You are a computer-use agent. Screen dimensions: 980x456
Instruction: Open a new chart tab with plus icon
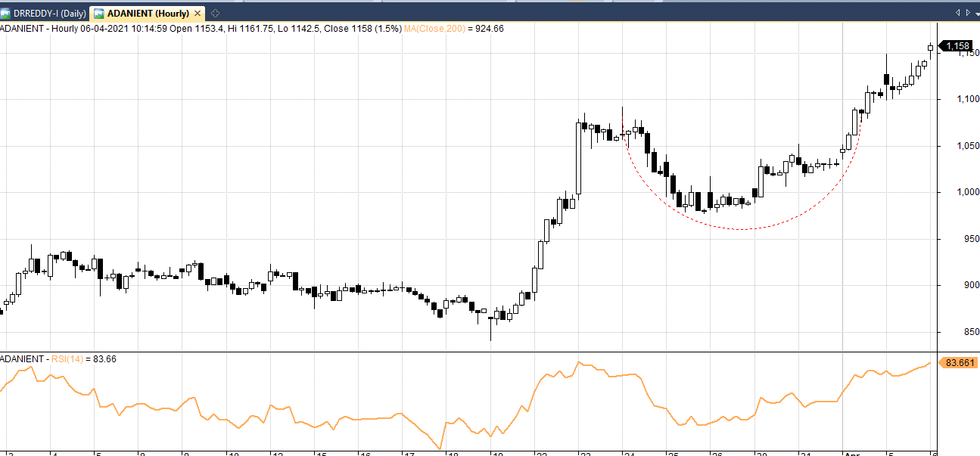[216, 13]
